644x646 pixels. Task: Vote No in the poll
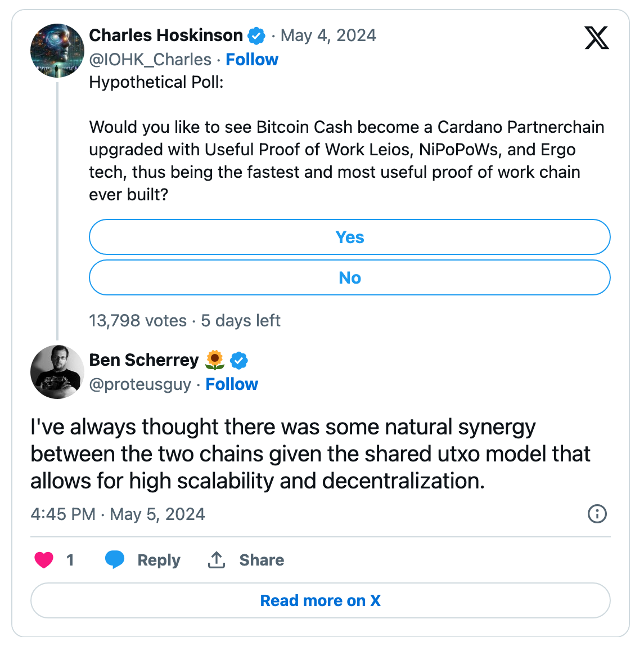(x=349, y=277)
